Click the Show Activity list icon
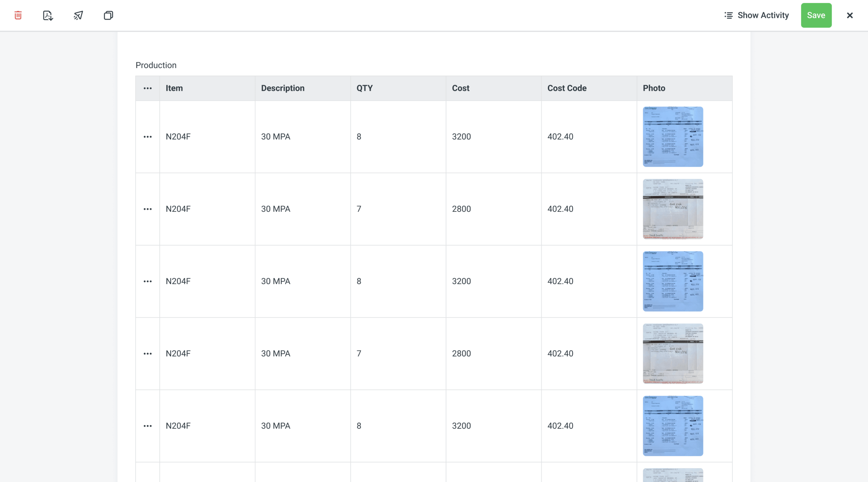The width and height of the screenshot is (868, 482). (729, 15)
